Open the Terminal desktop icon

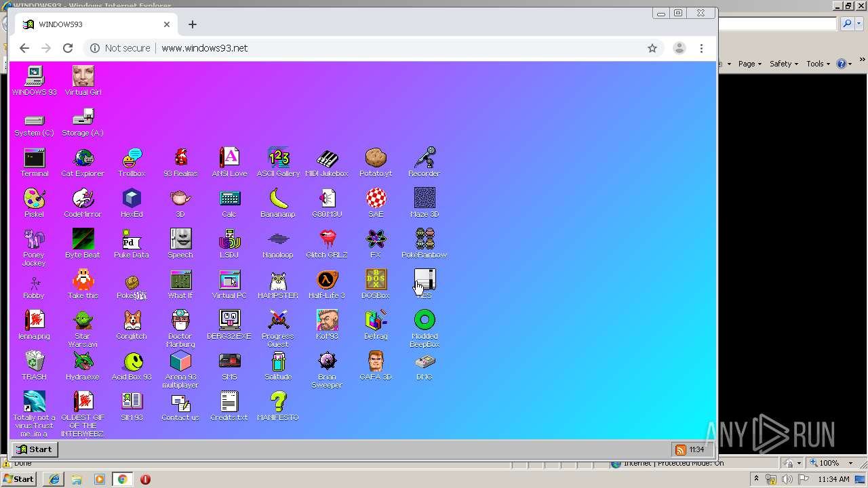tap(34, 163)
